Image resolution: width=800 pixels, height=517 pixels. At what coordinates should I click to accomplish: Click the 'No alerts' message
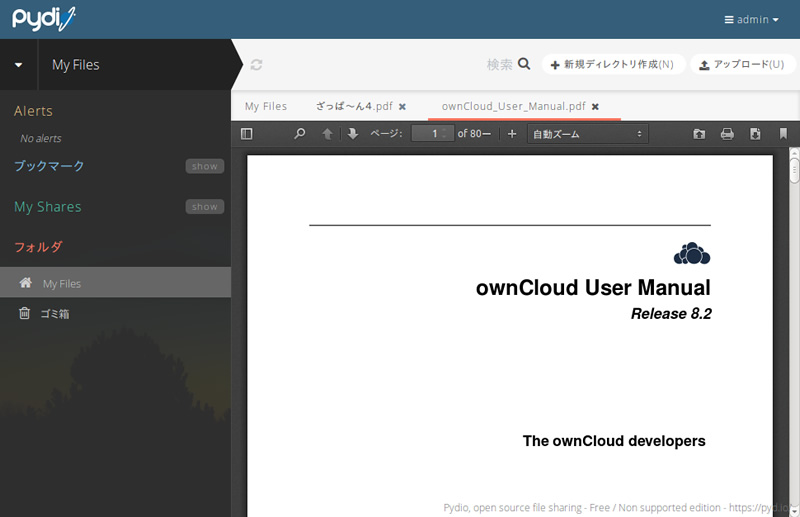tap(41, 138)
